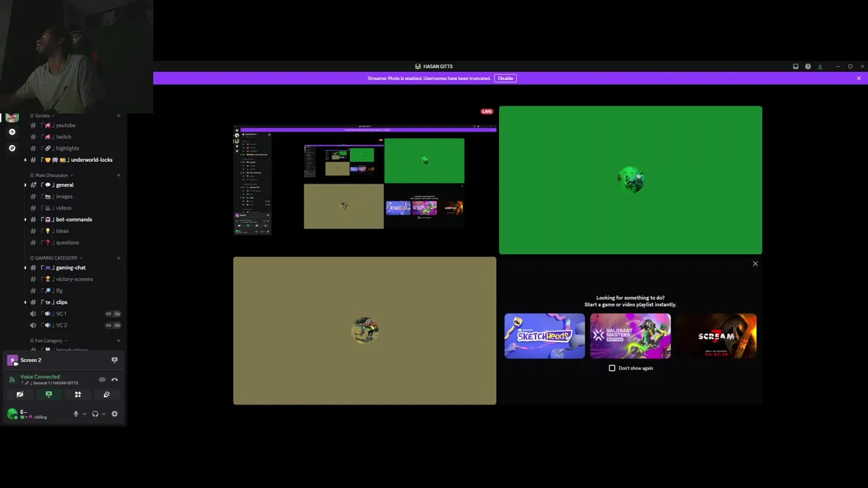
Task: Open the Voice Connected status details
Action: 40,377
